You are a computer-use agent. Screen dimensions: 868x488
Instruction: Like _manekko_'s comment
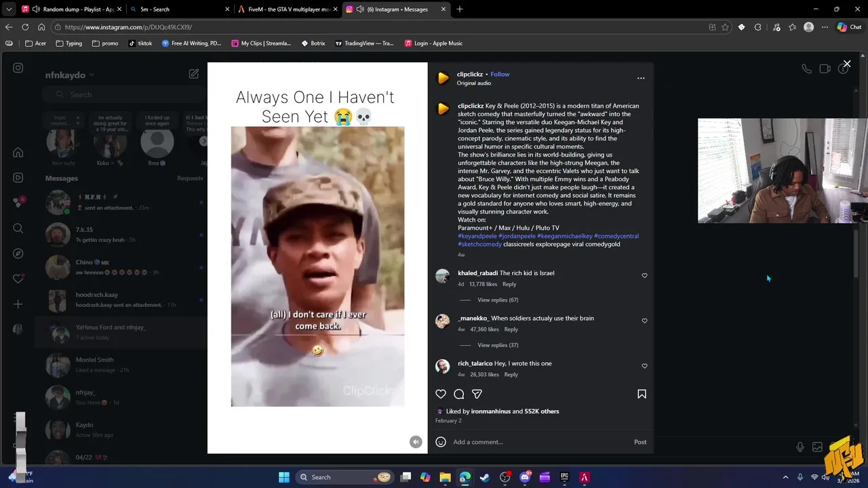[x=644, y=321]
